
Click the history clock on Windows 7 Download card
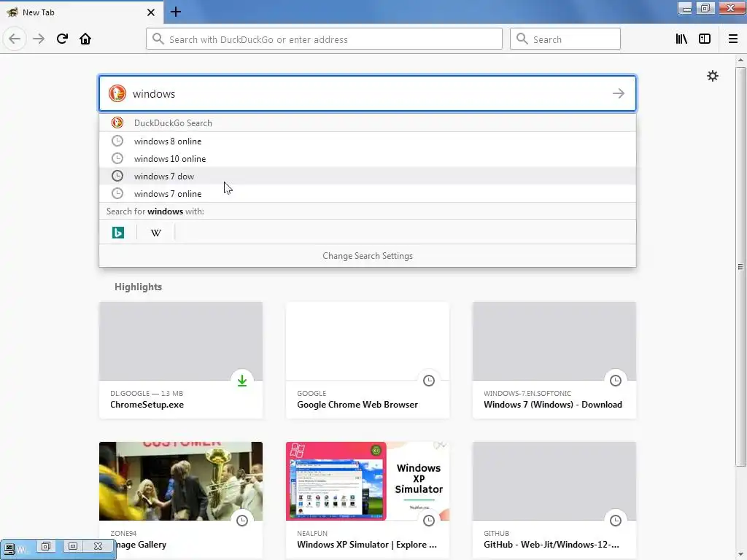click(x=616, y=380)
